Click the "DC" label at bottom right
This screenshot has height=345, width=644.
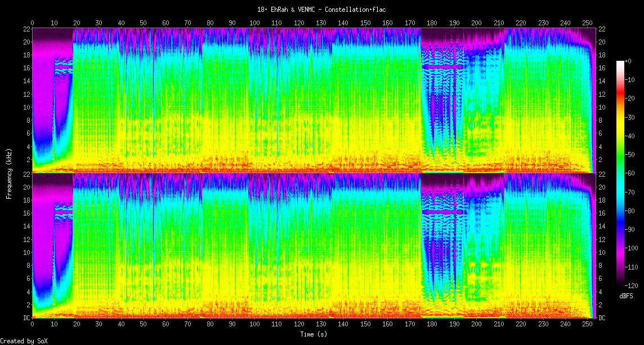[x=602, y=318]
